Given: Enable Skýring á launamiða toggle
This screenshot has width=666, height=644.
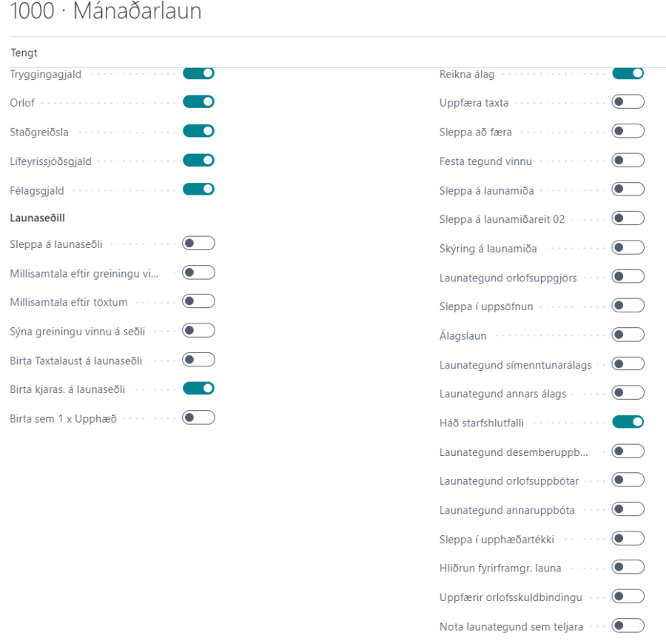Looking at the screenshot, I should pyautogui.click(x=628, y=248).
